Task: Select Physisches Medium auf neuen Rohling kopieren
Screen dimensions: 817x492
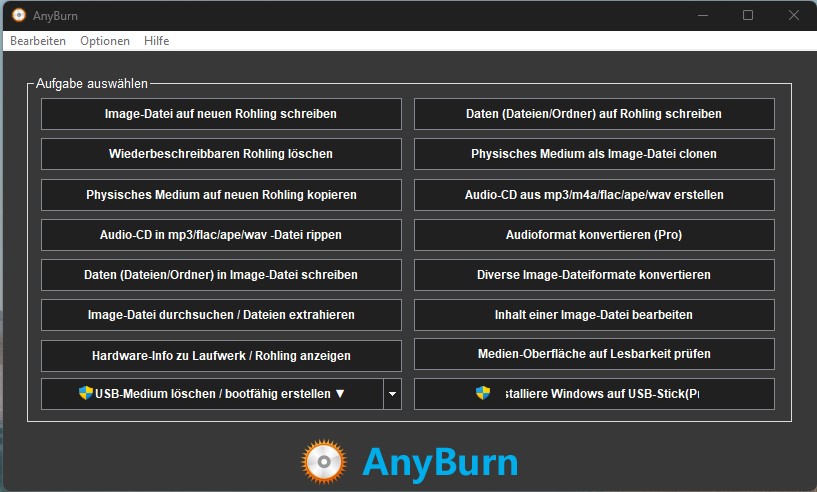Action: (x=221, y=194)
